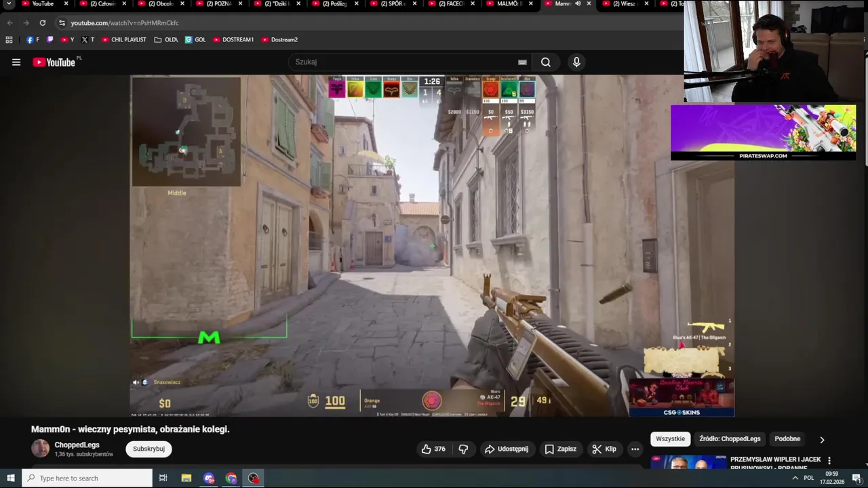Subscribe with the Subskrybuj button
Image resolution: width=868 pixels, height=488 pixels.
149,449
